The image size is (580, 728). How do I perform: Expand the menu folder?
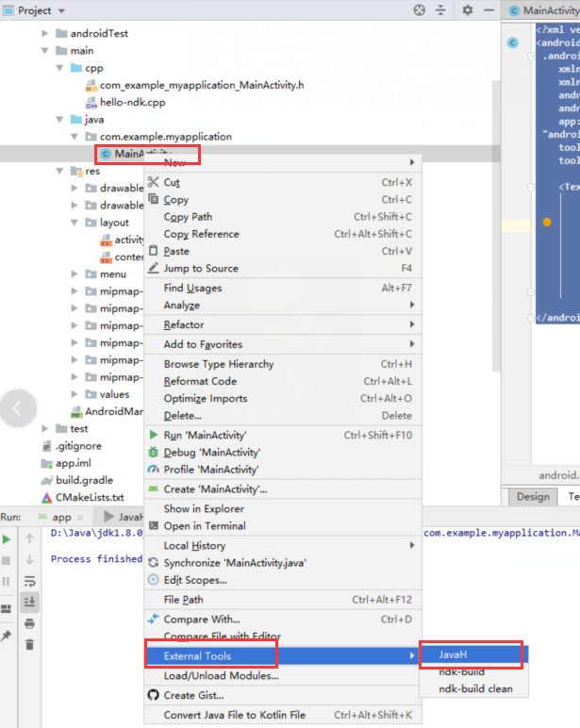click(75, 273)
